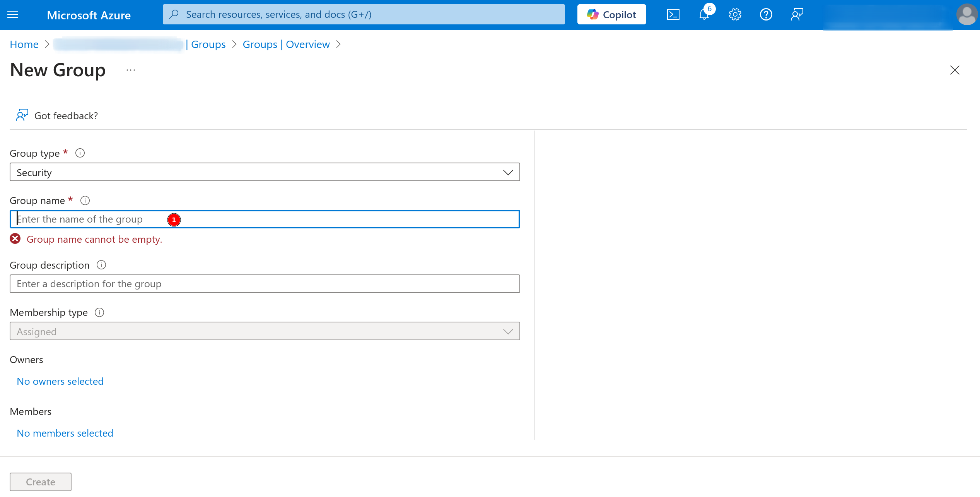Click the Cloud Shell terminal icon

point(673,15)
